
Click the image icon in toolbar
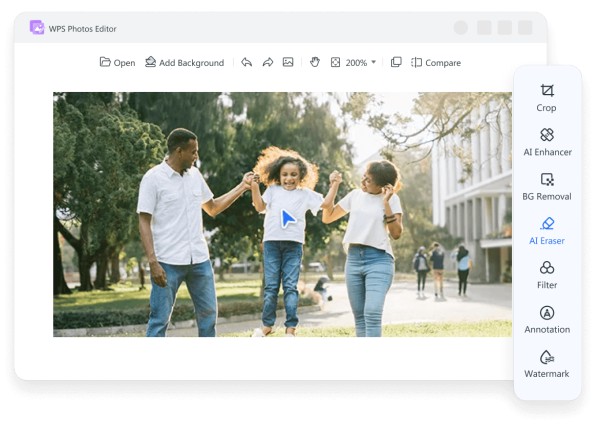pyautogui.click(x=288, y=62)
